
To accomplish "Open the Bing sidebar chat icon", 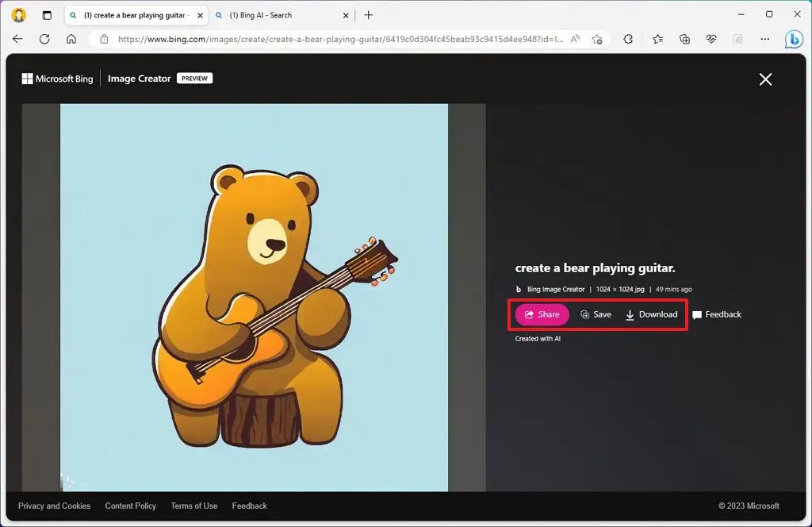I will pos(793,40).
